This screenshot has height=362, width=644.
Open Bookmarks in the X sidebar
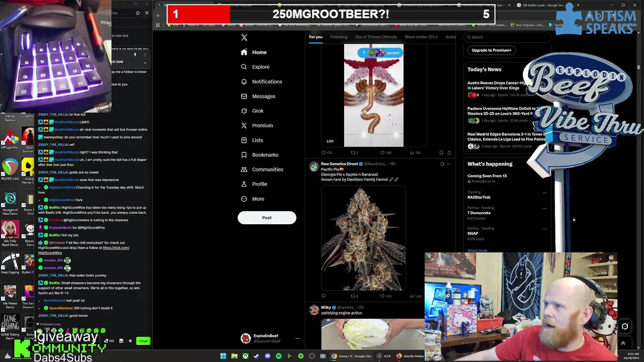point(260,155)
